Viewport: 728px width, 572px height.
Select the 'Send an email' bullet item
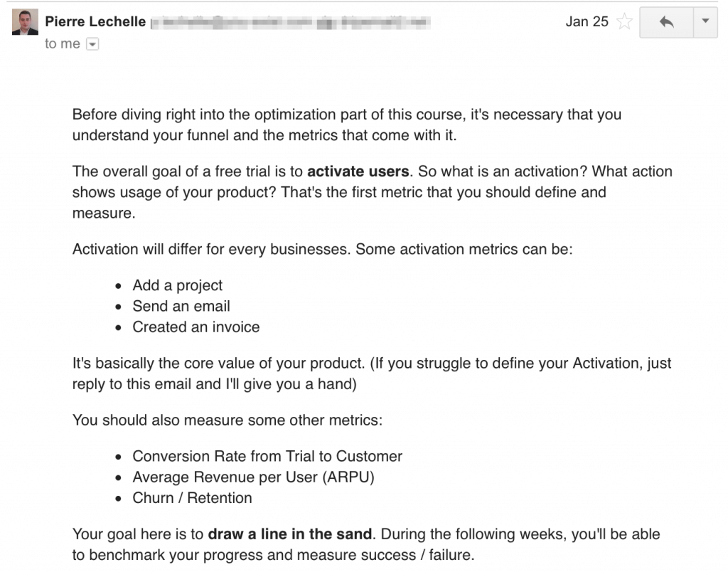181,306
